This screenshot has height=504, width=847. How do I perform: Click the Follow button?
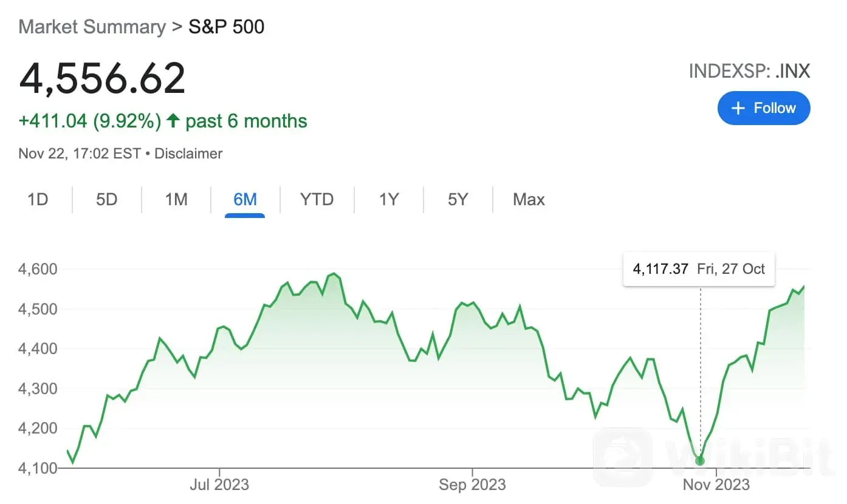[764, 108]
